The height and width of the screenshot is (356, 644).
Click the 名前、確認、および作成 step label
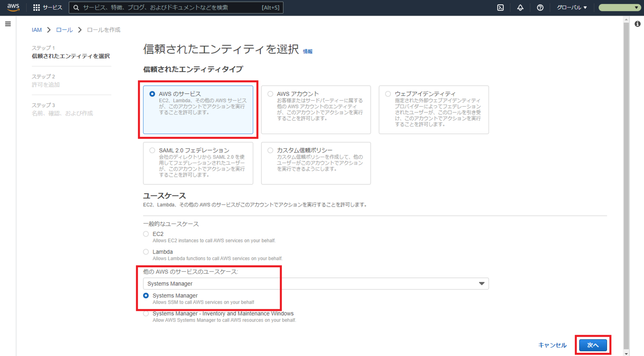pyautogui.click(x=62, y=113)
